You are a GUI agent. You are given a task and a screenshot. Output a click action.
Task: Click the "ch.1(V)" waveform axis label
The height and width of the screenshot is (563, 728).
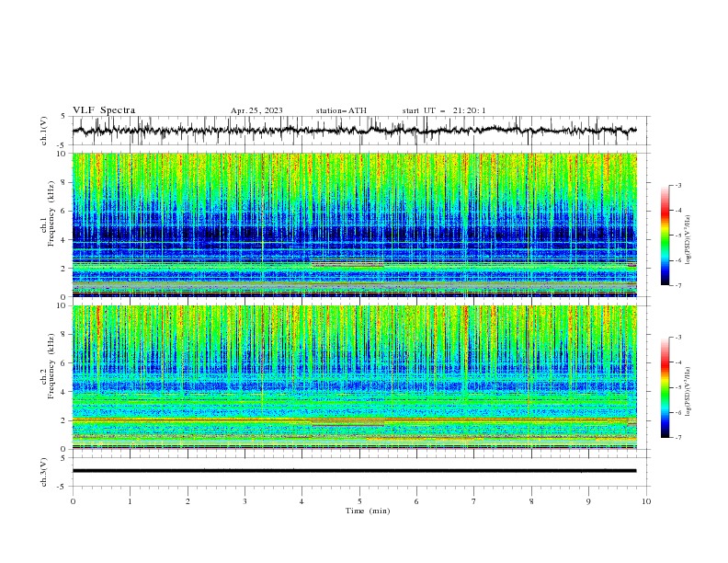coord(44,131)
